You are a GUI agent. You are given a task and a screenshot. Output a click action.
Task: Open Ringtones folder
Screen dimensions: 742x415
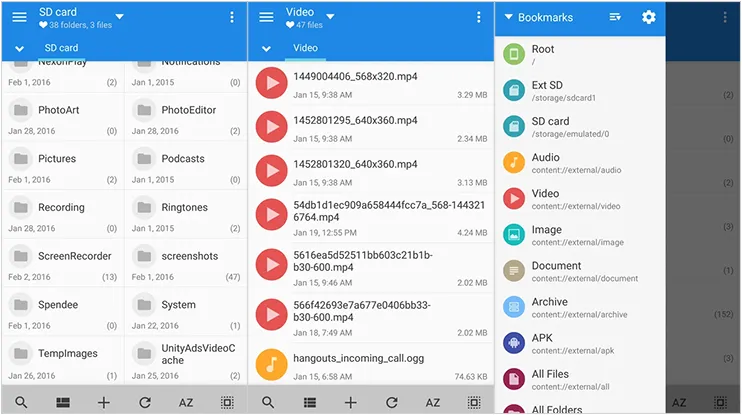click(186, 215)
